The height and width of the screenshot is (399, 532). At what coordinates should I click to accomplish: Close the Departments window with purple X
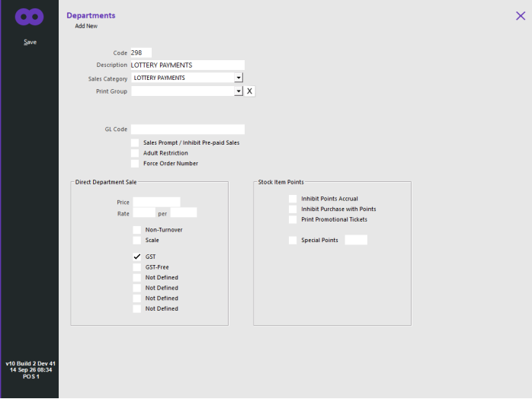(x=521, y=16)
